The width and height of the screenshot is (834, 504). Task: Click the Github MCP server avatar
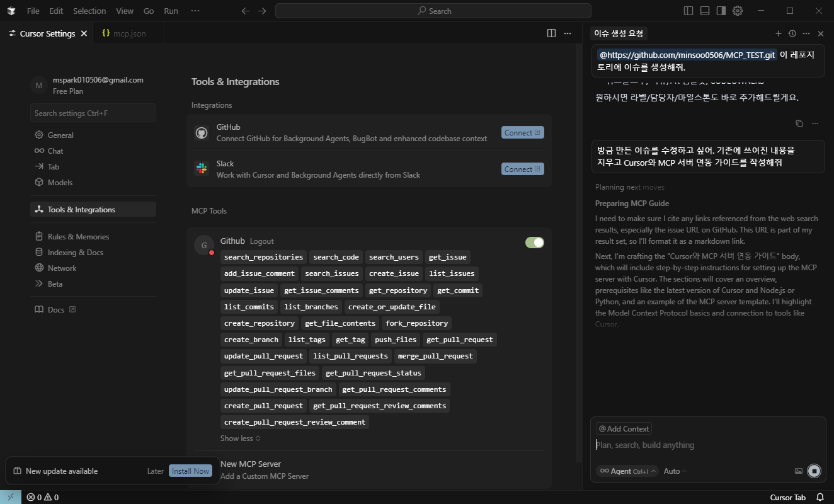(x=204, y=245)
